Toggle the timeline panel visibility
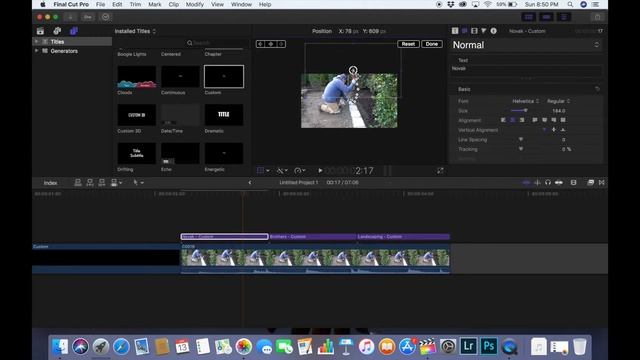The height and width of the screenshot is (360, 640). 547,17
